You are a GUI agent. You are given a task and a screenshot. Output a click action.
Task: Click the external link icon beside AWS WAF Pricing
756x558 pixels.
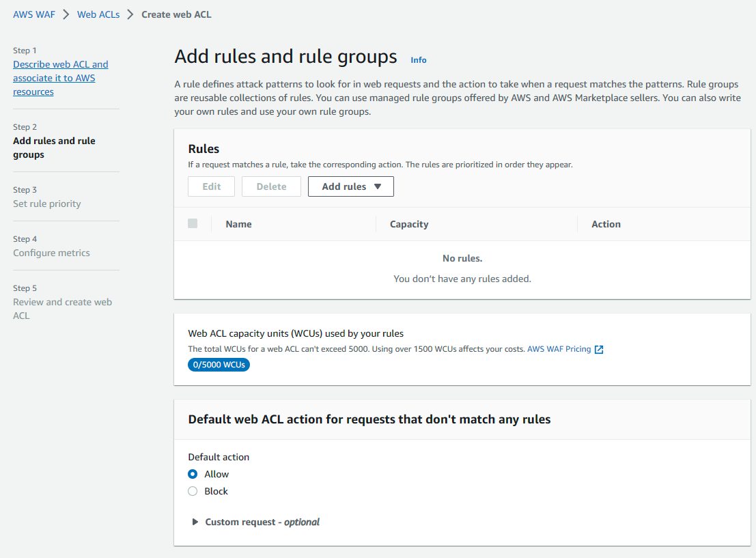pyautogui.click(x=599, y=349)
